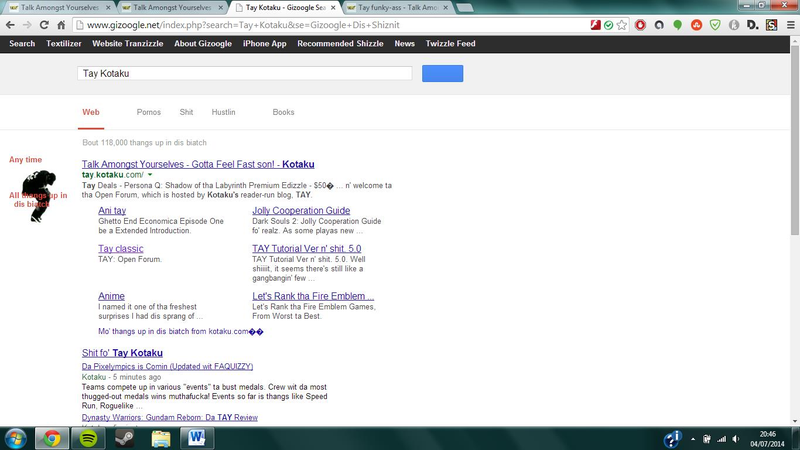Open the Anime sublink
800x450 pixels.
(x=111, y=296)
